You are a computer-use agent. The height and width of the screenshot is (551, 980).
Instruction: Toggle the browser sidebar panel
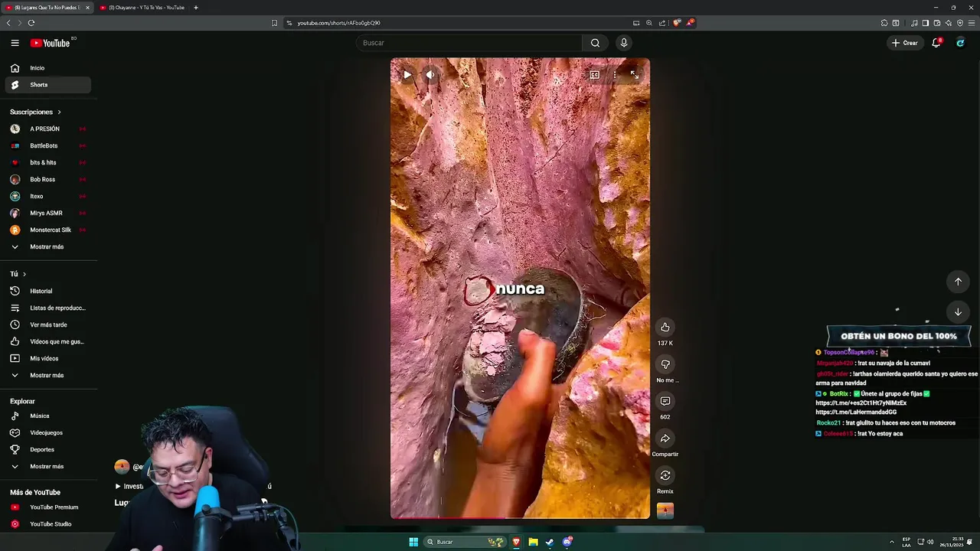tap(925, 23)
